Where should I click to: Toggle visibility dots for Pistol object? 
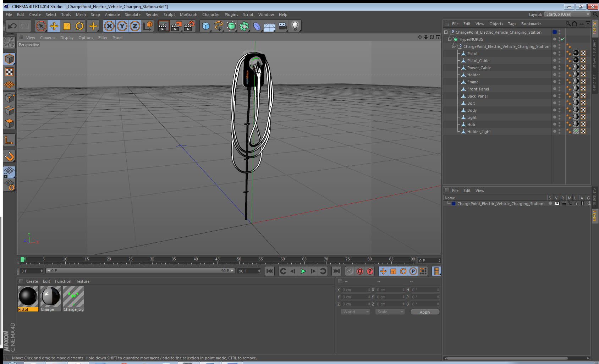coord(559,53)
